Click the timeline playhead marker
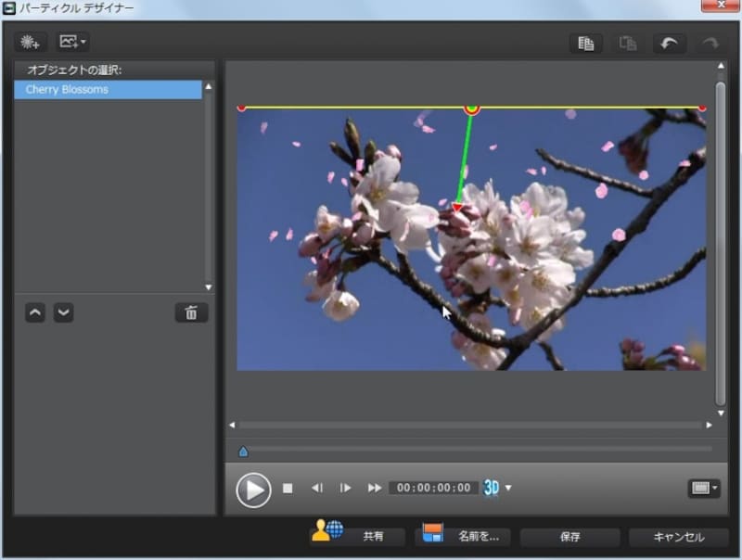Screen dimensions: 742x560 click(243, 452)
